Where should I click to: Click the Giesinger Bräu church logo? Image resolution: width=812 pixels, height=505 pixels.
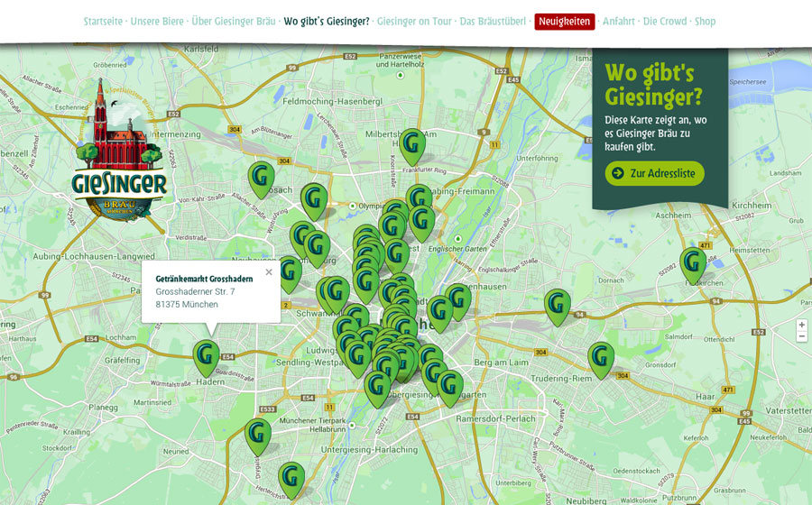(x=120, y=150)
